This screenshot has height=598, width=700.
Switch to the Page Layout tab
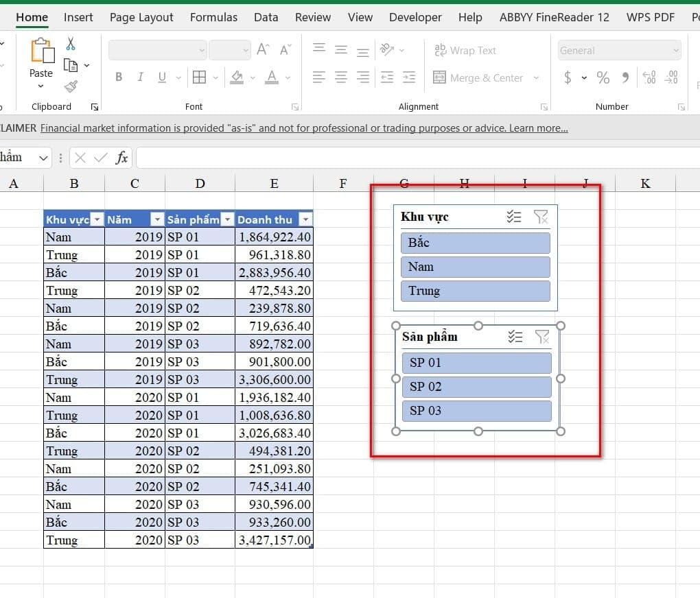[x=141, y=17]
